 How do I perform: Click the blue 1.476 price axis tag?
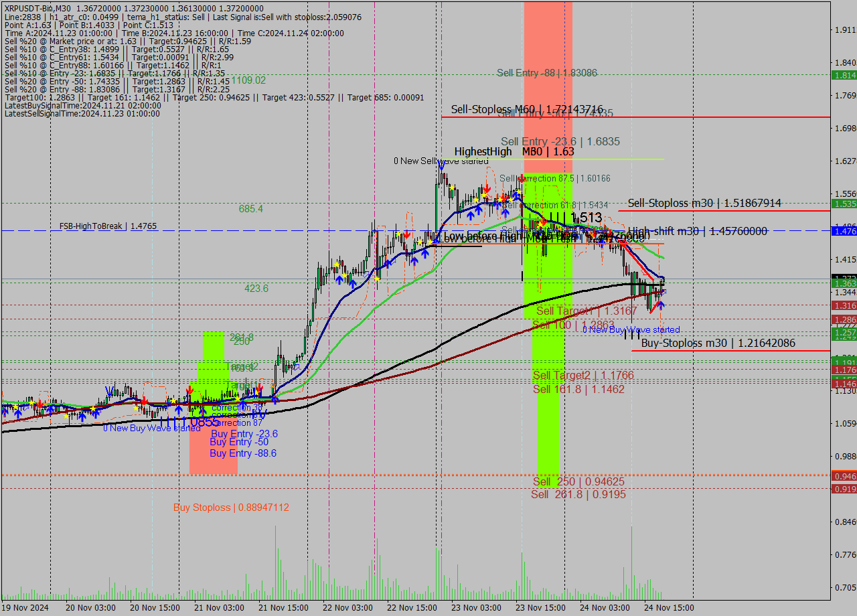[x=844, y=231]
